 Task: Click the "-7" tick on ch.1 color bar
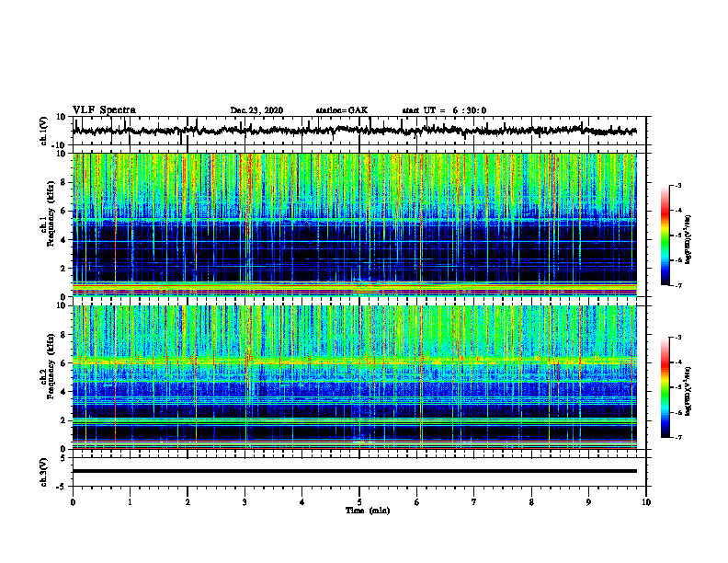coord(677,285)
